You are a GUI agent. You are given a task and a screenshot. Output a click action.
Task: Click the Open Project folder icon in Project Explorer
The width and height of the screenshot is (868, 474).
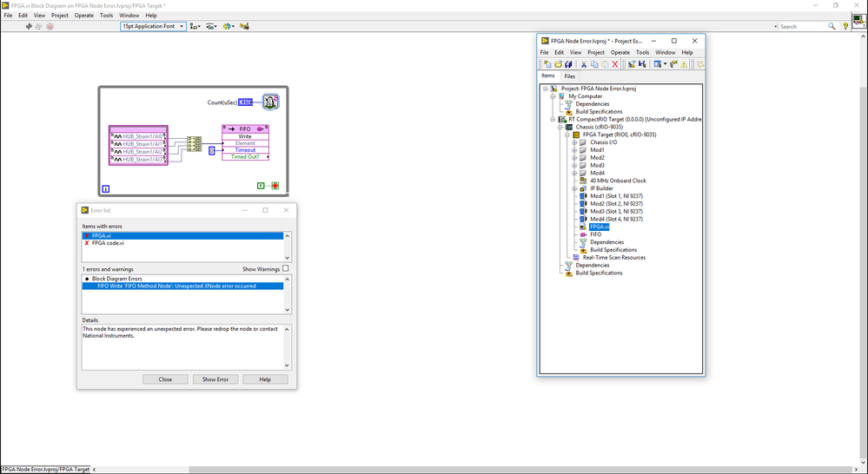pyautogui.click(x=558, y=64)
